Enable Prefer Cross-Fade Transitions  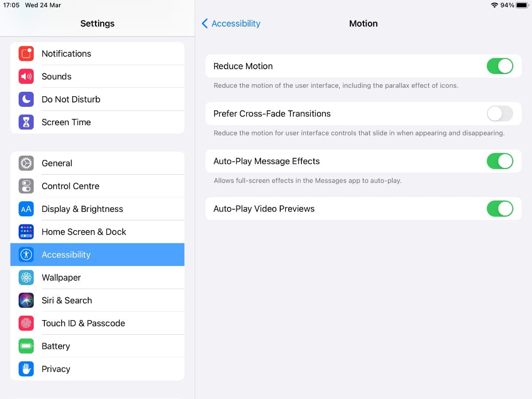[500, 113]
